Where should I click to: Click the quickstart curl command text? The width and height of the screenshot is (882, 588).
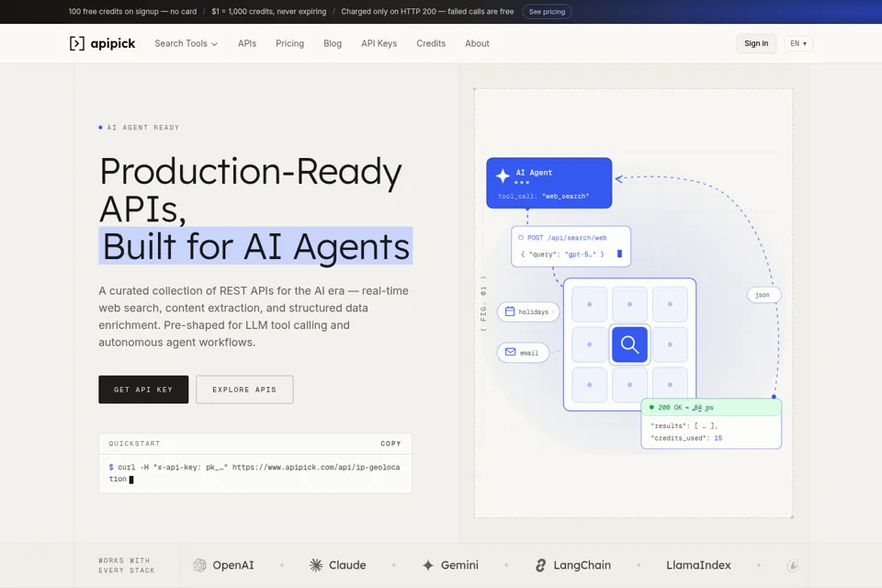[254, 472]
